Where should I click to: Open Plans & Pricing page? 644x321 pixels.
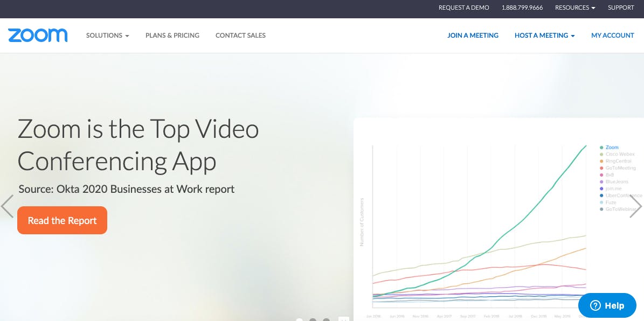172,36
